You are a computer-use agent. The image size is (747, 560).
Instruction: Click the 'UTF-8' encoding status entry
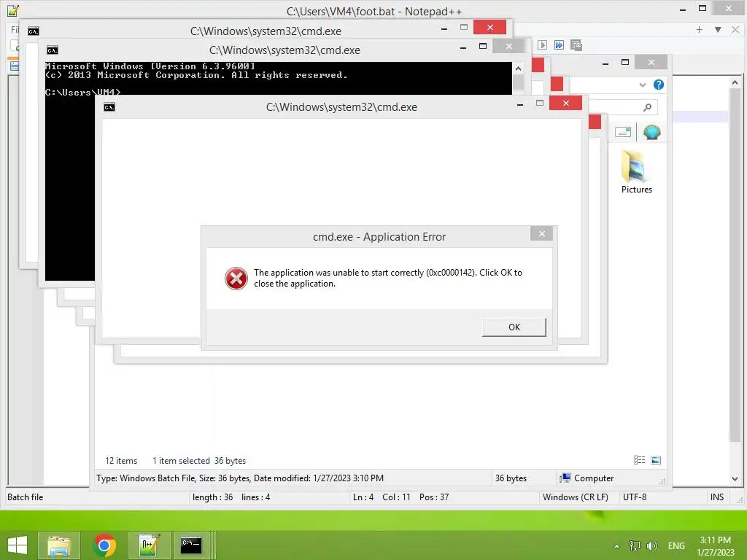click(635, 497)
